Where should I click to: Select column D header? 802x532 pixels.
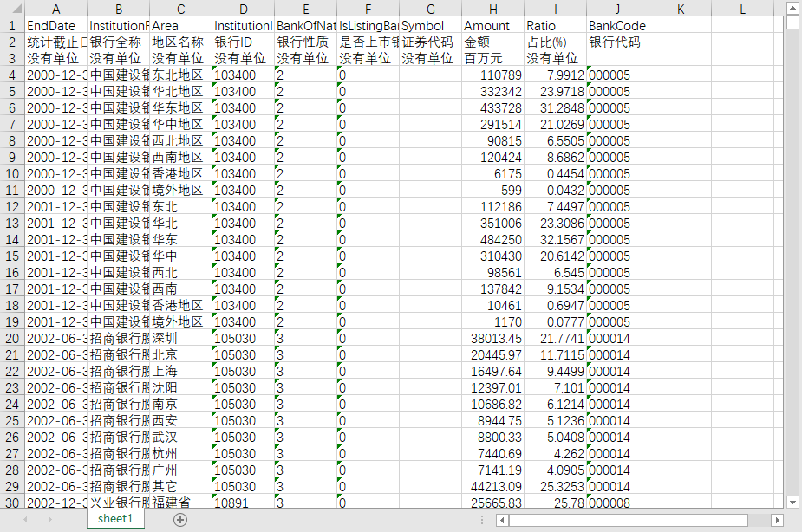[244, 9]
